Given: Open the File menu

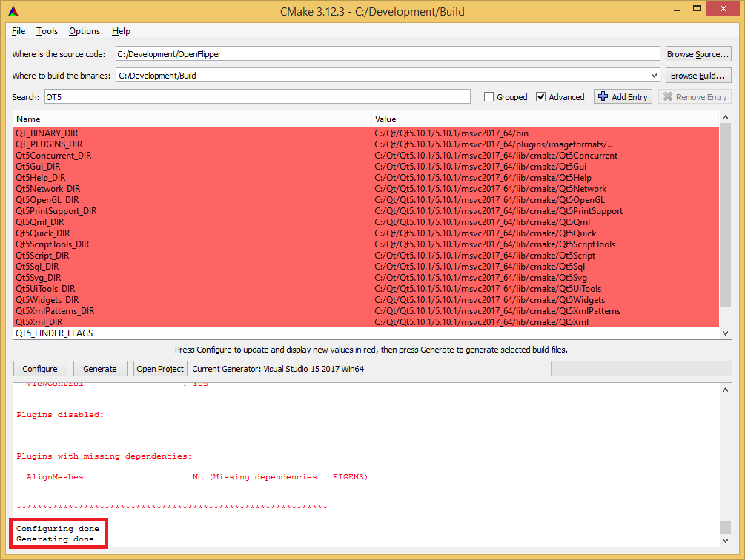Looking at the screenshot, I should click(x=18, y=31).
